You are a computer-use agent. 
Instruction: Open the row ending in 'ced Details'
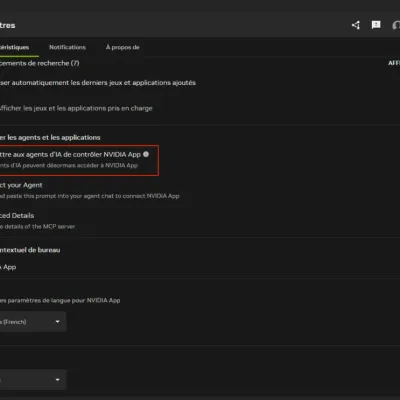(x=17, y=215)
